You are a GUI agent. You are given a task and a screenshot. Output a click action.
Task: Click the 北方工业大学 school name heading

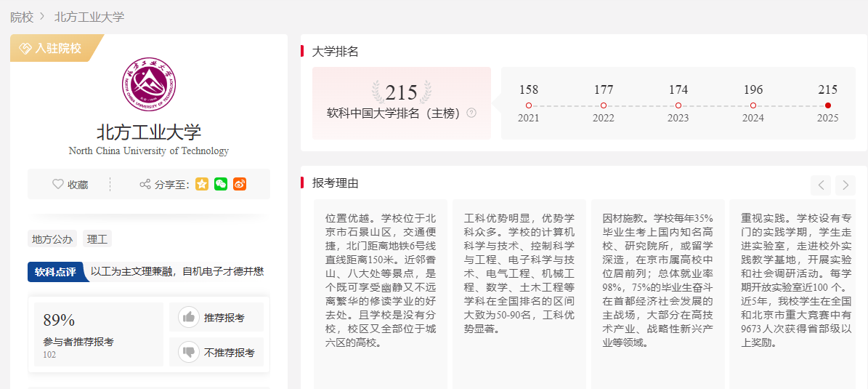tap(149, 132)
